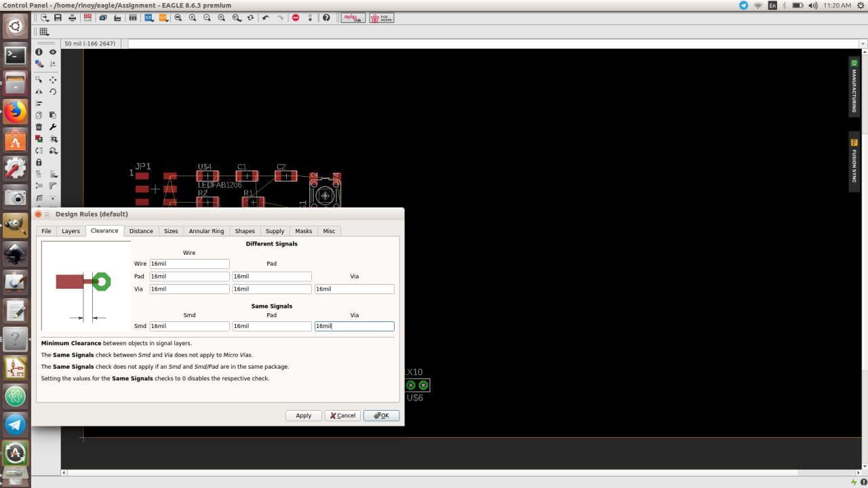The image size is (868, 488).
Task: Open the Manufacturing side panel
Action: coord(854,87)
